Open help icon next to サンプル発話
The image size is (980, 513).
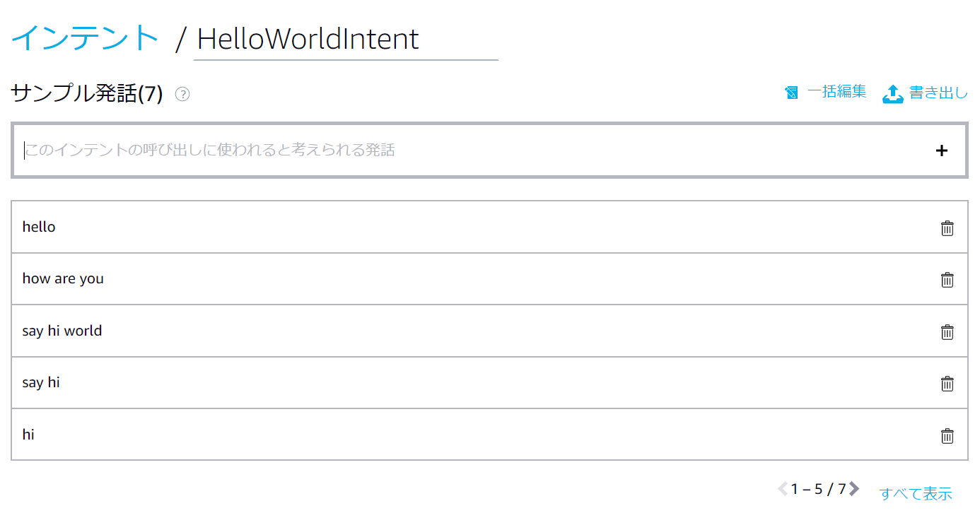182,94
